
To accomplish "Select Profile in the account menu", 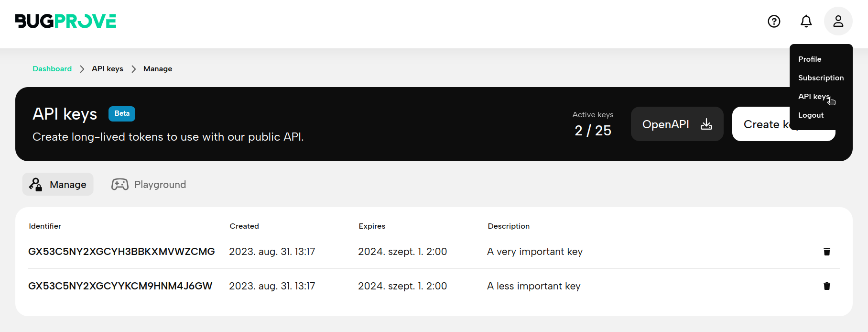I will pyautogui.click(x=810, y=59).
